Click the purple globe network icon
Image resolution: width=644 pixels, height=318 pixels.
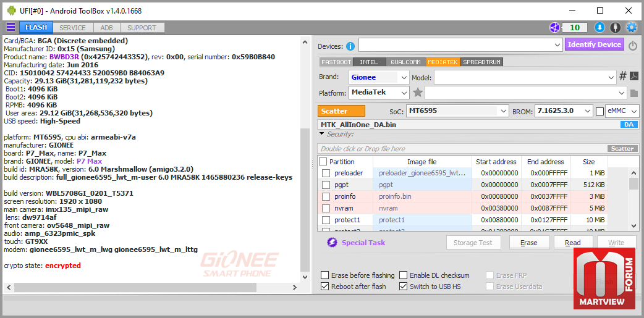[555, 28]
